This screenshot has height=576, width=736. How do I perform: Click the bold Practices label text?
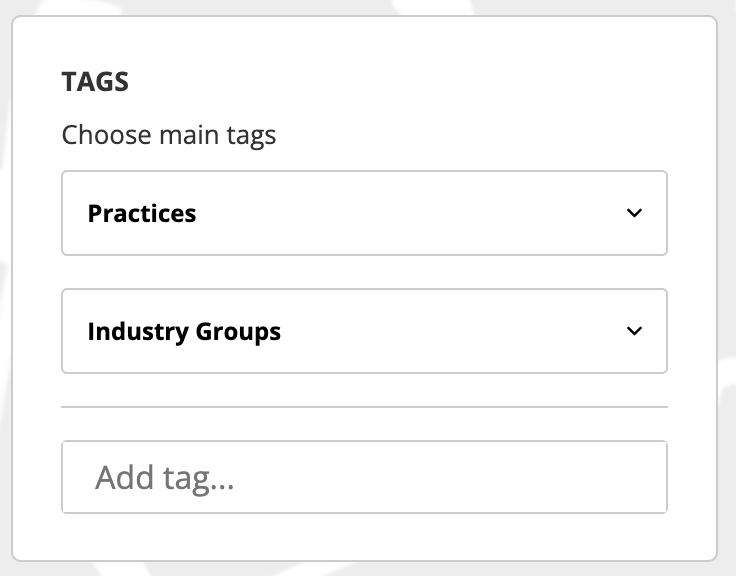[142, 213]
